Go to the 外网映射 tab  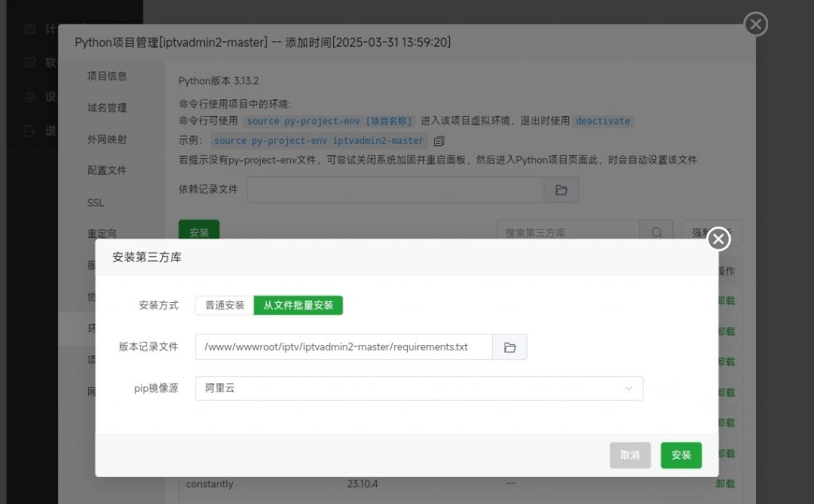pos(107,139)
